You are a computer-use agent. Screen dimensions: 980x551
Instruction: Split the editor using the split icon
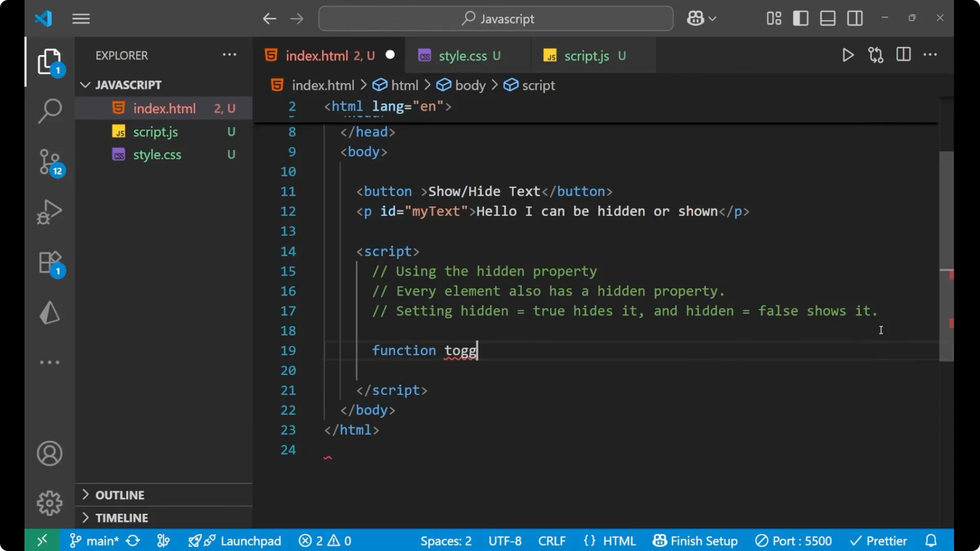click(903, 55)
